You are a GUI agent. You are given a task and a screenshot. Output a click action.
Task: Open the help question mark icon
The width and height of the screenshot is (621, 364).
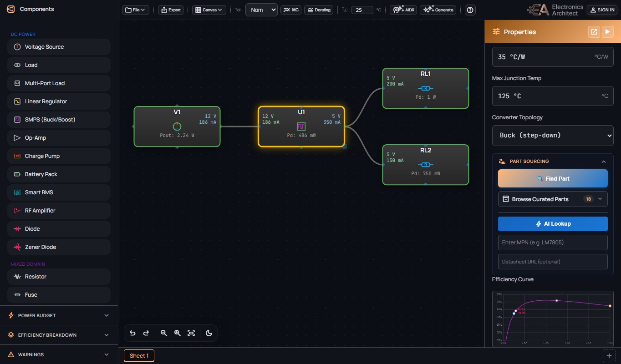[x=470, y=10]
